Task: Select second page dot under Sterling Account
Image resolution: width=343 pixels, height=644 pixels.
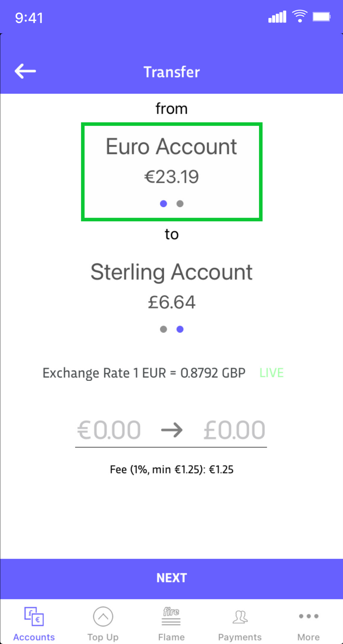Action: pos(180,329)
